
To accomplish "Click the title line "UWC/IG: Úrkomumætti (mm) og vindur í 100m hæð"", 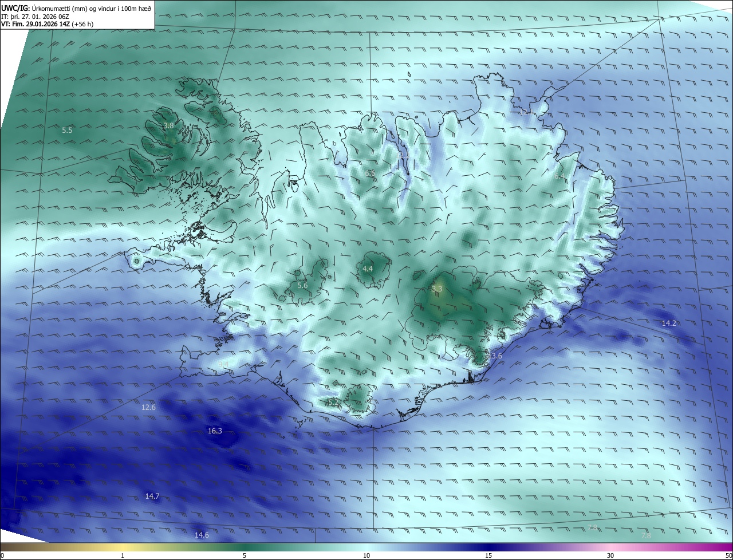I will [76, 8].
